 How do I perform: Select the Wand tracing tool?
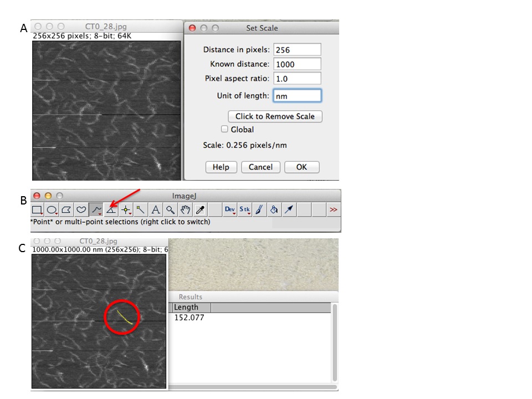[x=140, y=209]
